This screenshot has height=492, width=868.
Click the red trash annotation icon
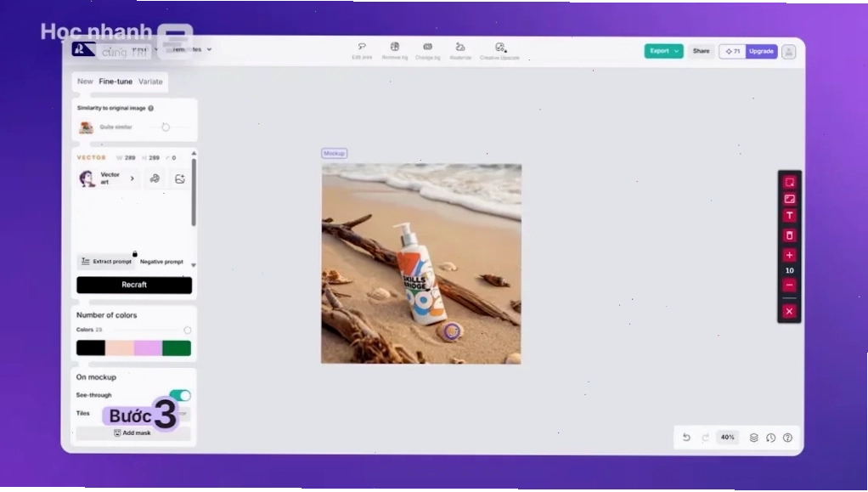789,235
